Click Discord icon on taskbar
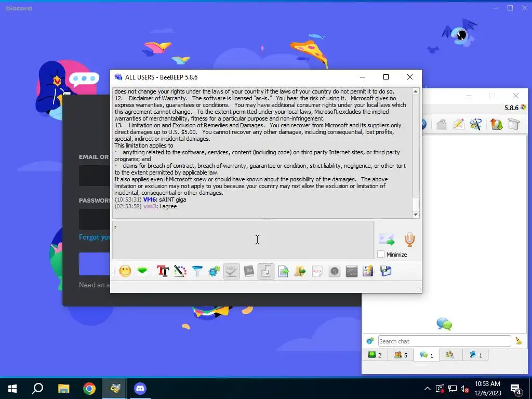 click(x=140, y=389)
